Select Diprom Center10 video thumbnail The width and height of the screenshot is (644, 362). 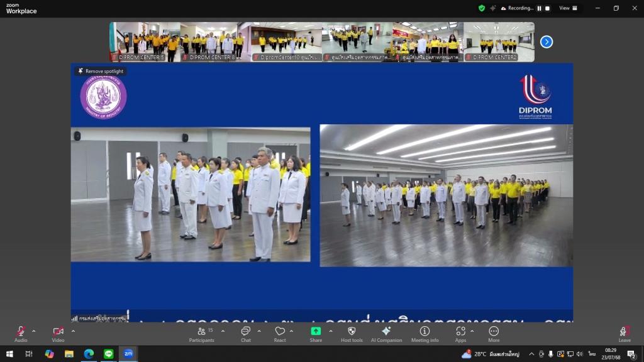287,42
